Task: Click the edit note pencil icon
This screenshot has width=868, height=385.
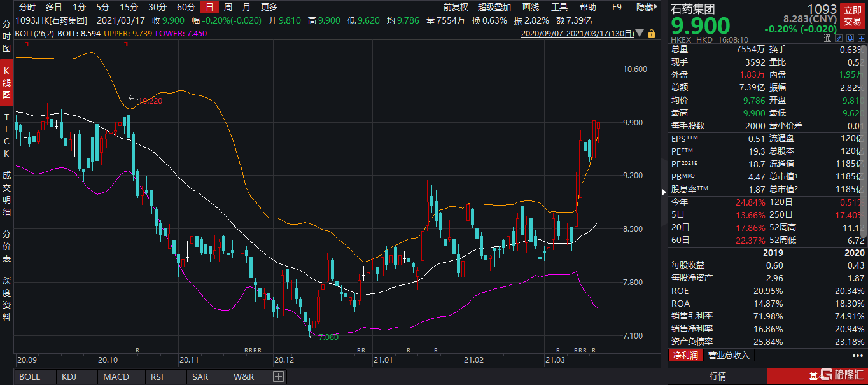Action: [x=837, y=38]
